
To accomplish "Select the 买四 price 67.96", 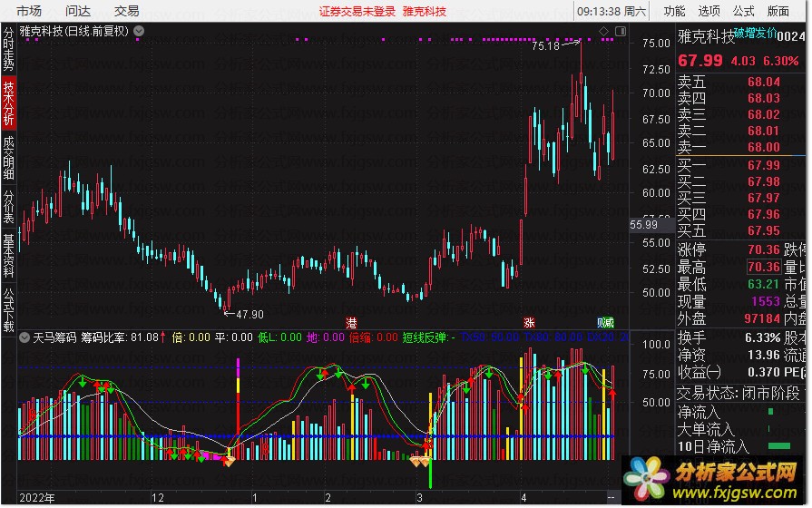I will pyautogui.click(x=763, y=214).
